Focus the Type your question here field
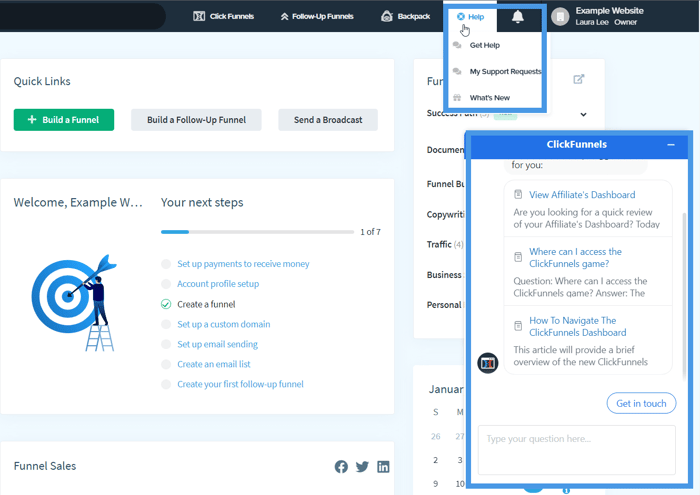Viewport: 700px width, 495px height. point(576,450)
